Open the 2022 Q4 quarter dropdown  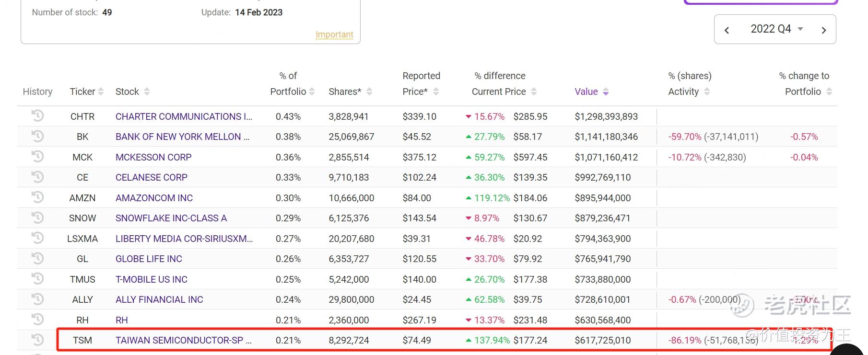(x=776, y=29)
